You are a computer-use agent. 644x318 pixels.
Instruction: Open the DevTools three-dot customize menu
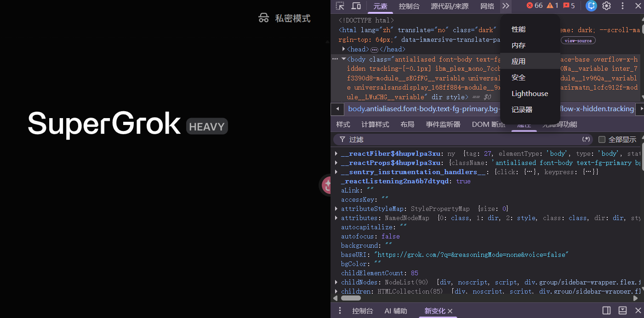[x=623, y=6]
